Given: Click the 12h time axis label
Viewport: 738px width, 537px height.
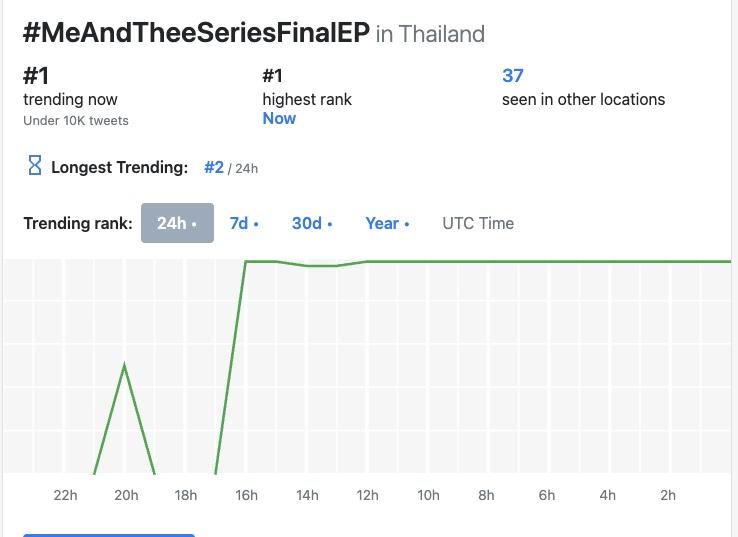Looking at the screenshot, I should (367, 495).
